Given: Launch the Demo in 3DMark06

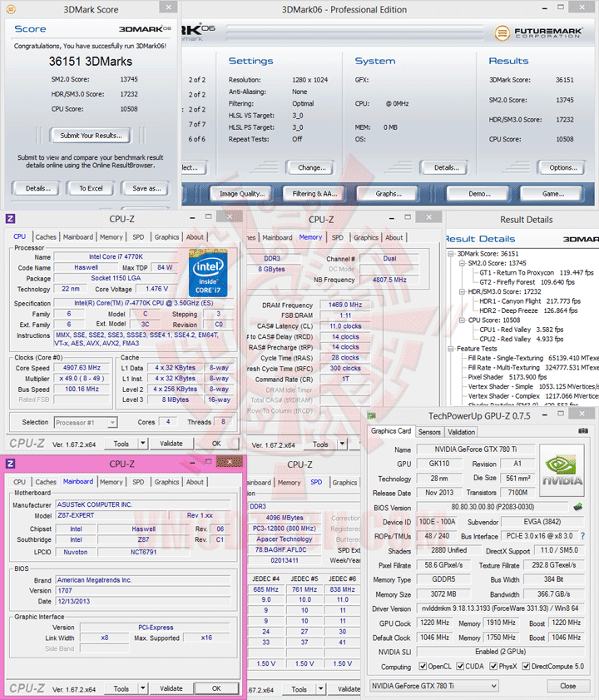Looking at the screenshot, I should click(479, 194).
